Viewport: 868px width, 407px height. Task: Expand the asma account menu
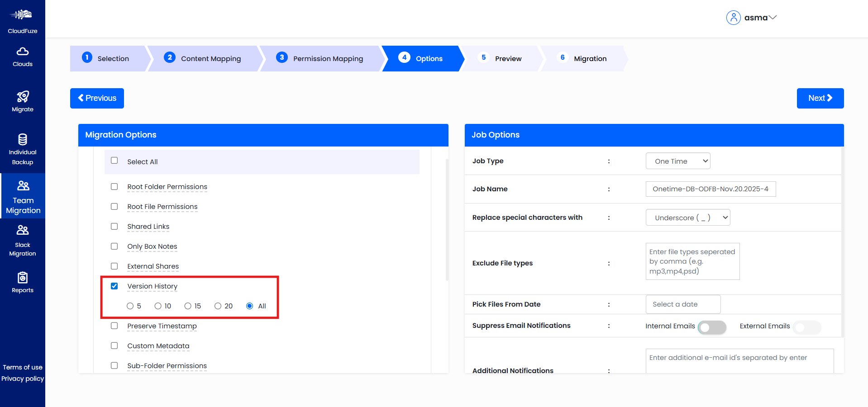(772, 18)
